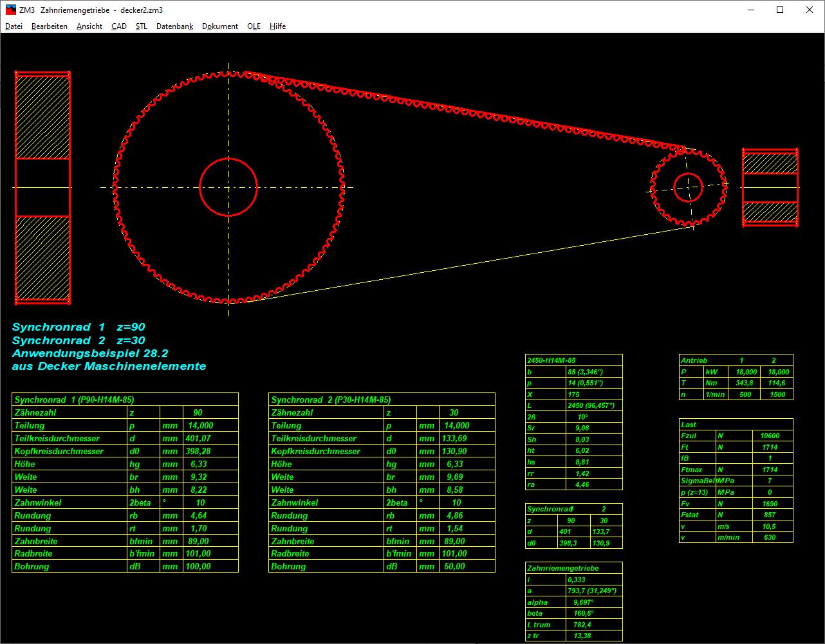Minimize the ZM3 window
Screen dimensions: 825x644
[x=750, y=10]
